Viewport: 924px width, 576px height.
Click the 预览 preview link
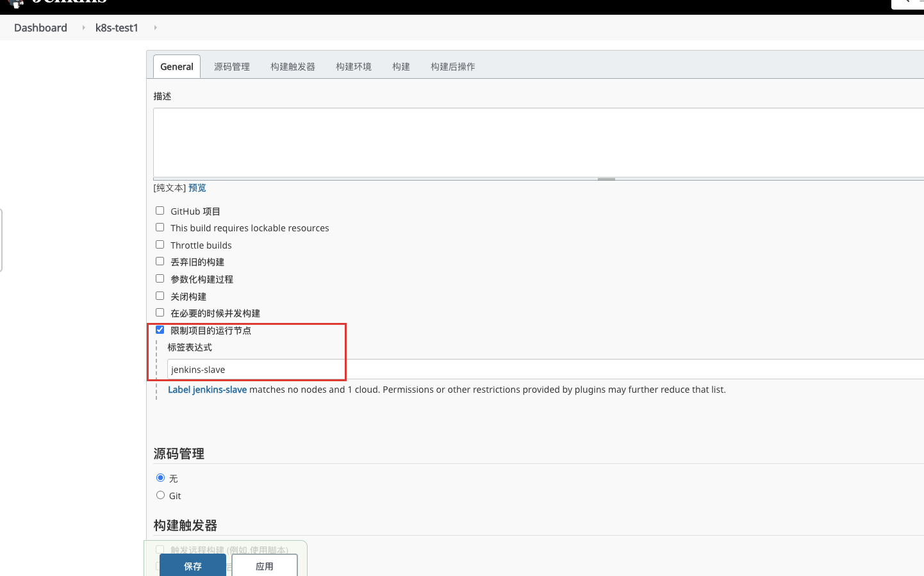197,188
